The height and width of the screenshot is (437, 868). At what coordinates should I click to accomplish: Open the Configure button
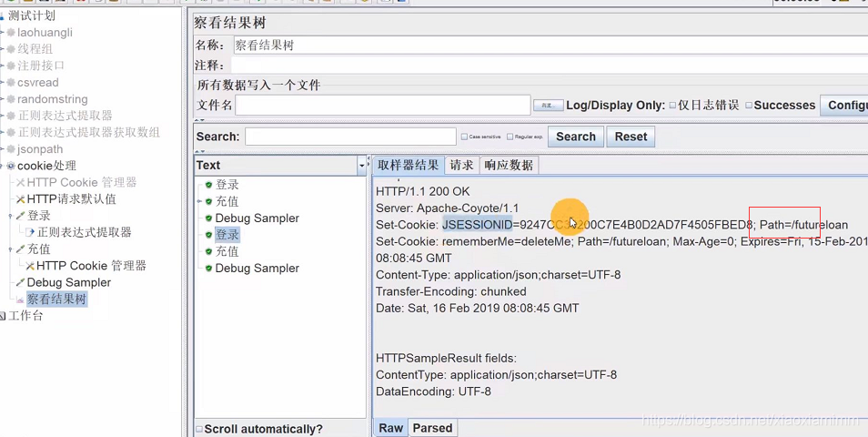click(x=843, y=106)
